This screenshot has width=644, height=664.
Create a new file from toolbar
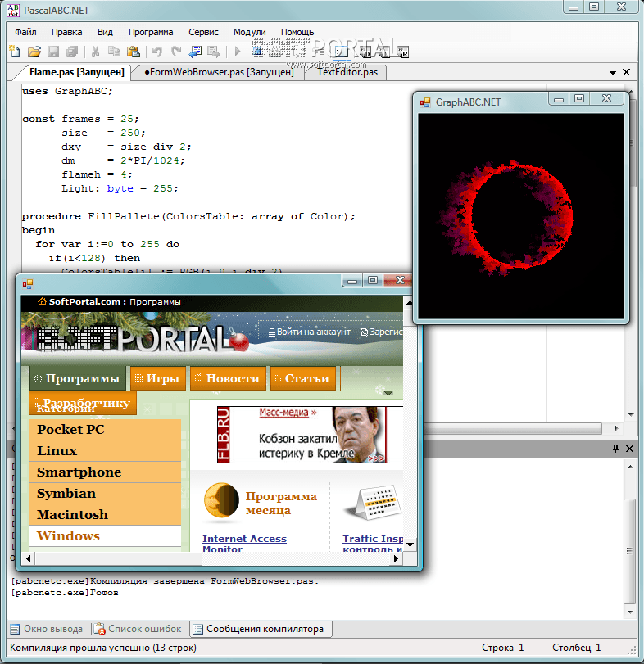pos(15,52)
